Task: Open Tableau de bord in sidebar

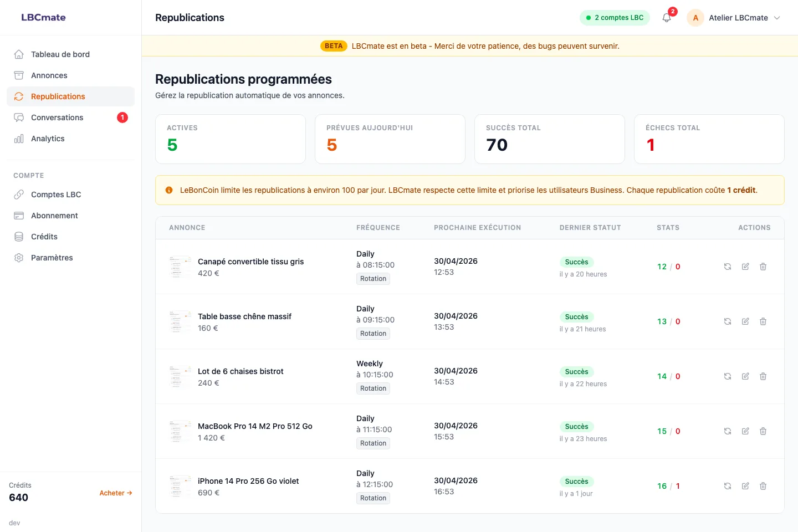Action: (70, 54)
